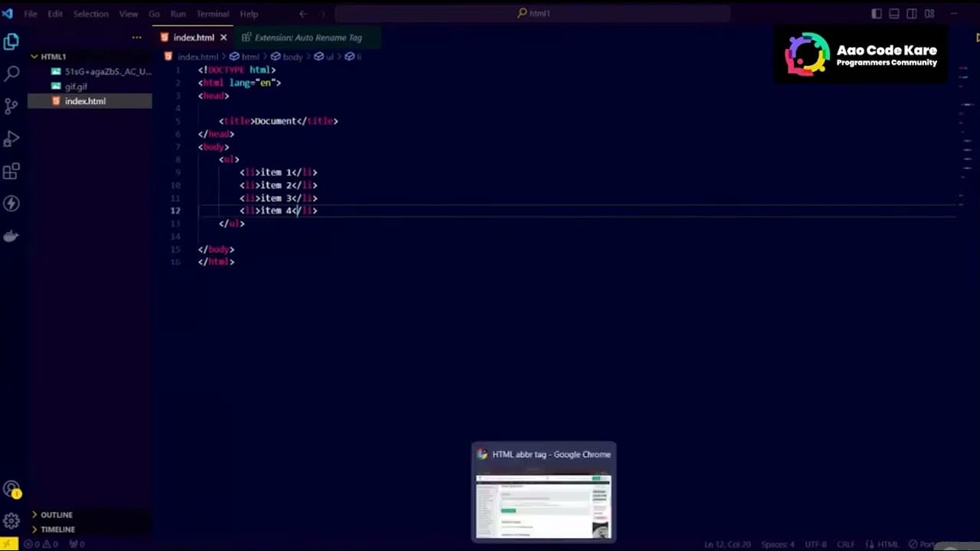Screen dimensions: 980x551
Task: Open the Manage settings gear icon
Action: click(11, 521)
